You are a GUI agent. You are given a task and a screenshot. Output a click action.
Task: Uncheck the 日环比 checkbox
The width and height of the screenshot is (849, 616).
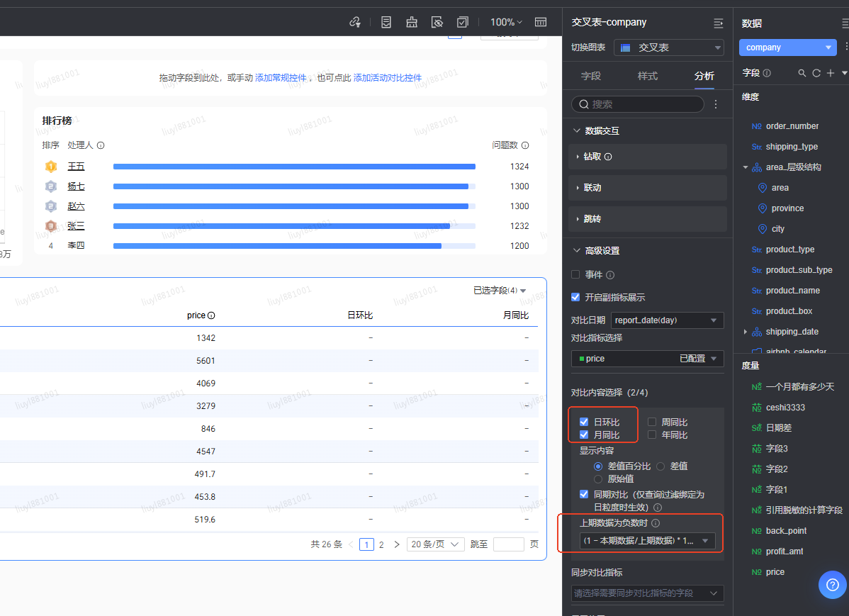point(584,422)
